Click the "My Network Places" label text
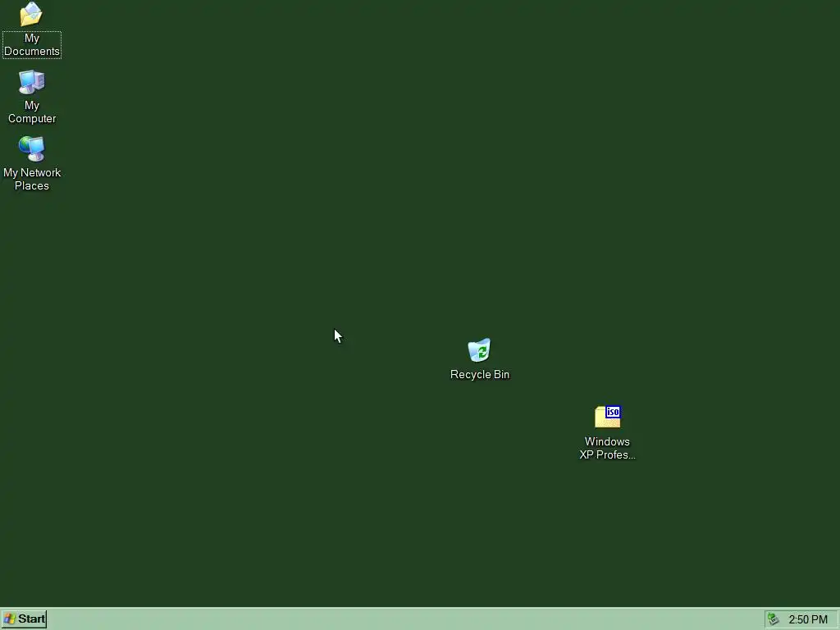Viewport: 840px width, 630px height. (32, 180)
